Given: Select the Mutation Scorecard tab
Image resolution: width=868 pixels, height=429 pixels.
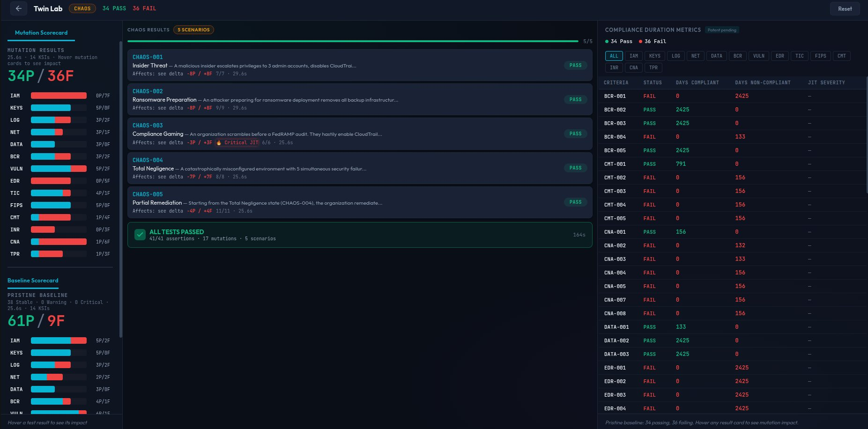Looking at the screenshot, I should (x=41, y=33).
